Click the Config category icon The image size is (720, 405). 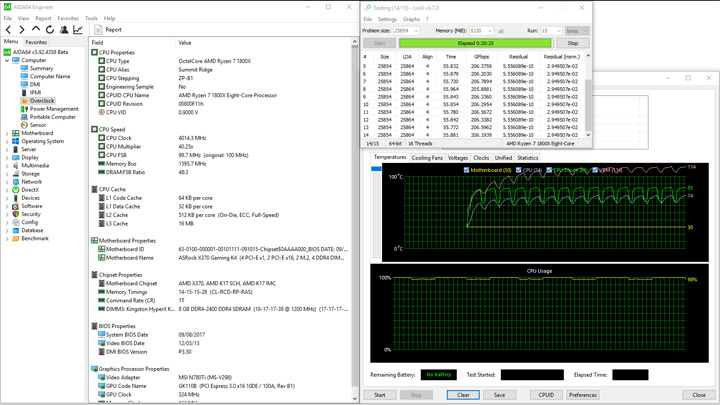(16, 222)
